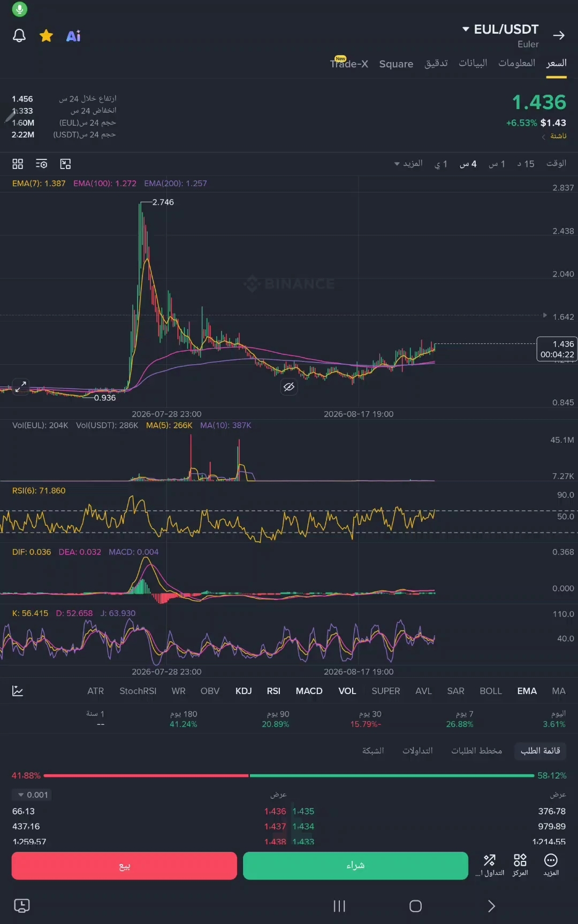Tap the fullscreen expand arrows on chart
578x924 pixels.
coord(20,386)
